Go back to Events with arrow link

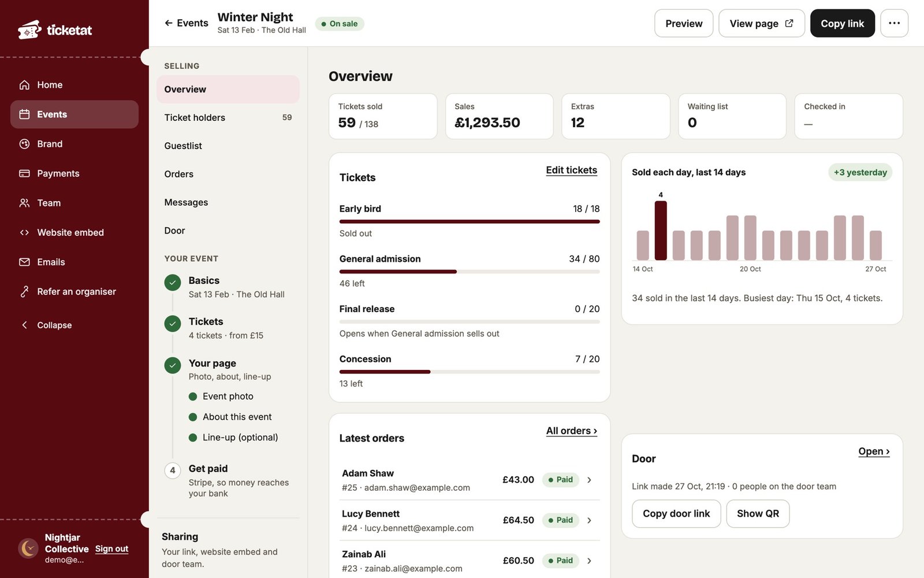[186, 23]
